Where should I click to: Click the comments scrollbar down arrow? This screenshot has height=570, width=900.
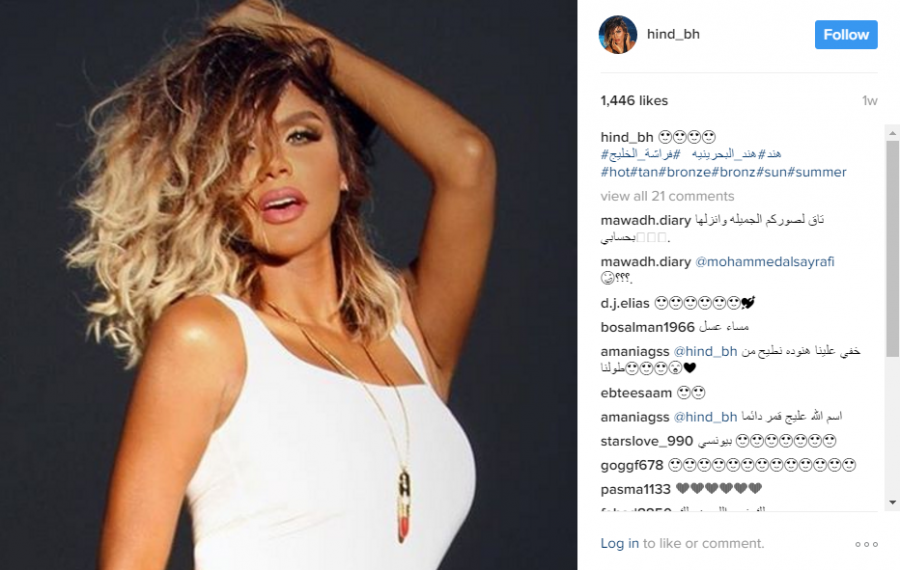892,502
